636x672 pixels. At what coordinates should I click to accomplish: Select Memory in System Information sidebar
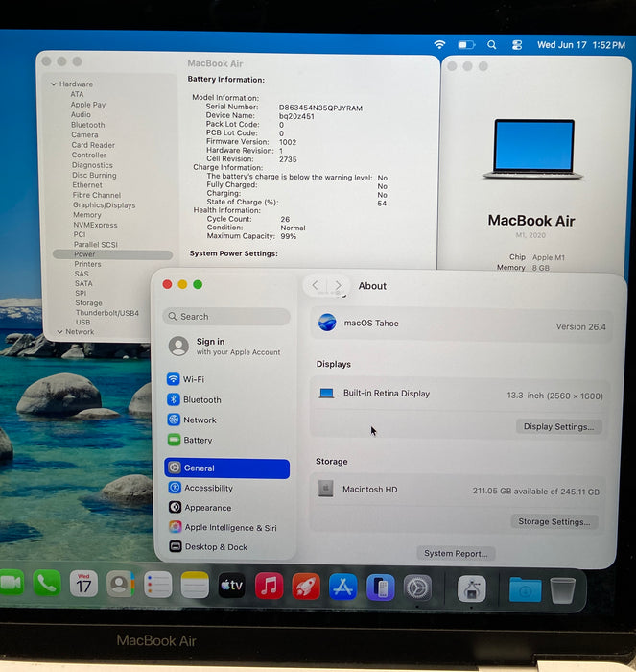click(87, 215)
